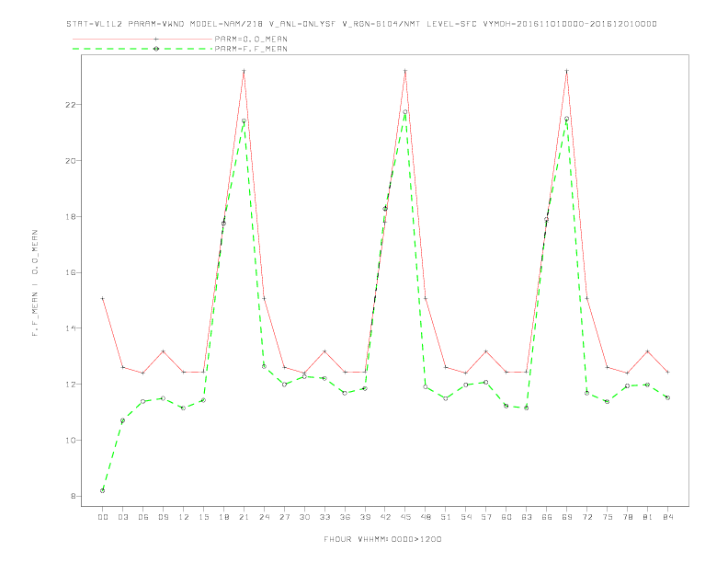The image size is (728, 563).
Task: Click the green circle data point at hour 63
Action: pos(527,408)
